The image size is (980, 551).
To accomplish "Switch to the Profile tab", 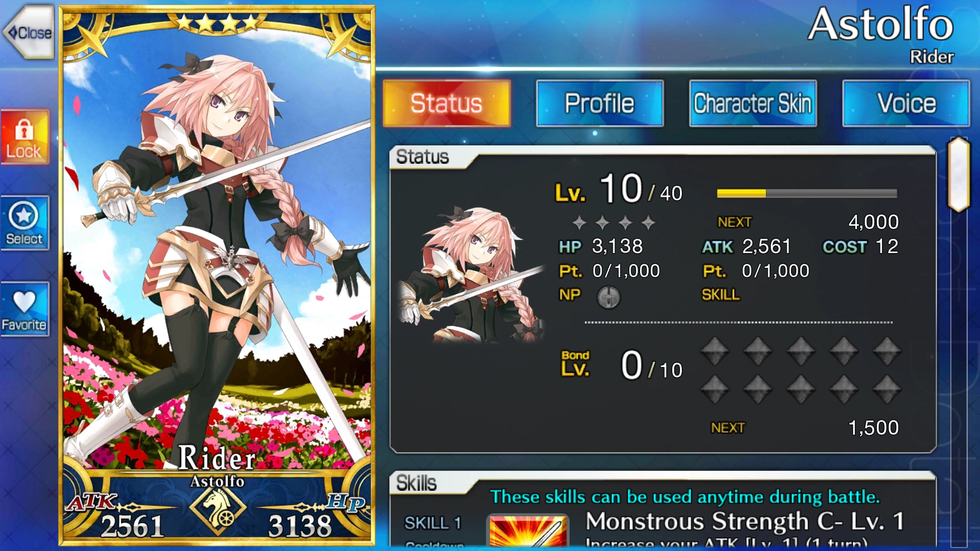I will pos(600,103).
